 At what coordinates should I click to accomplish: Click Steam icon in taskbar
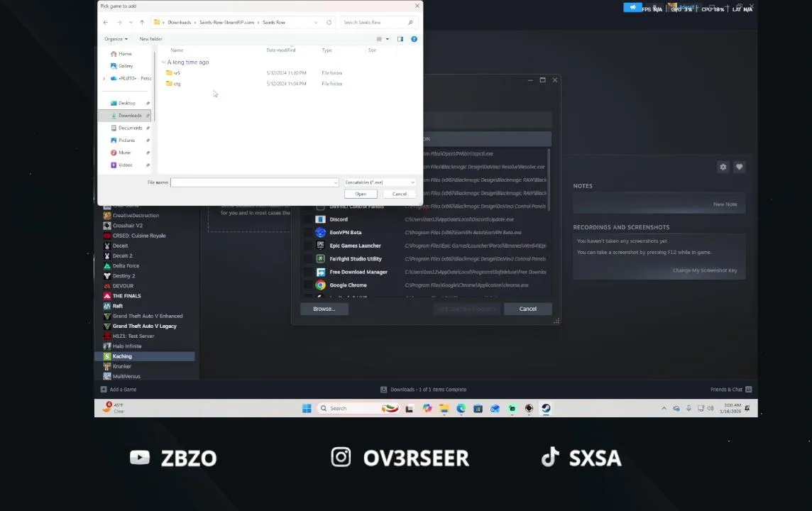tap(546, 409)
